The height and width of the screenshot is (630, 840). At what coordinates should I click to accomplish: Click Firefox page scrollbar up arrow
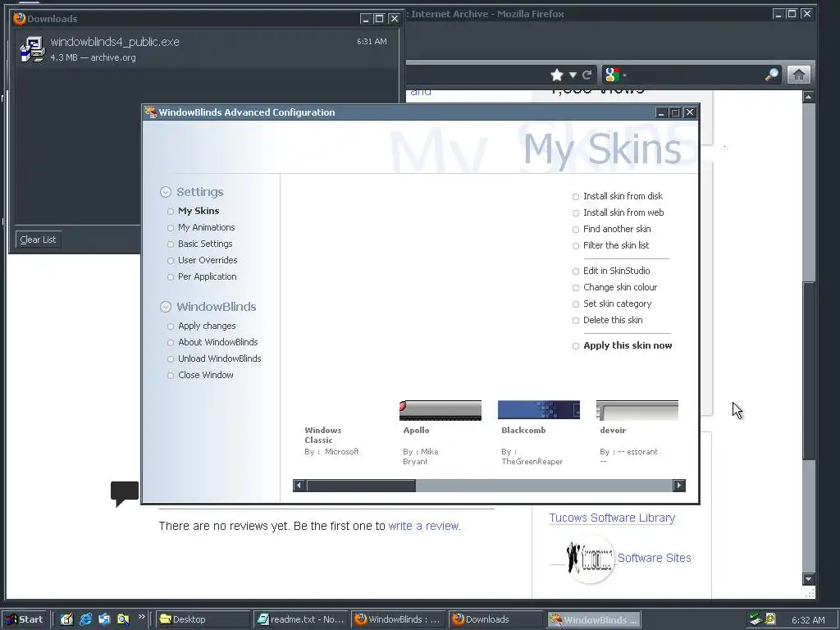[x=808, y=97]
